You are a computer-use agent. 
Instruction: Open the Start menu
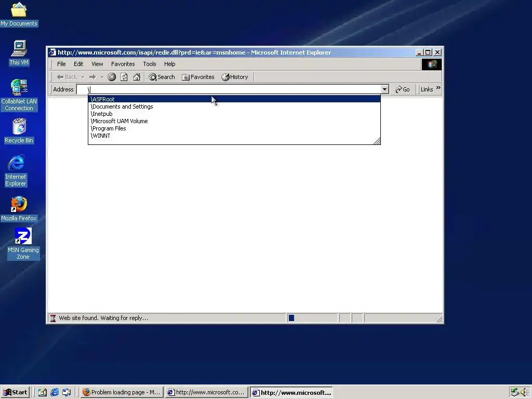click(x=15, y=392)
